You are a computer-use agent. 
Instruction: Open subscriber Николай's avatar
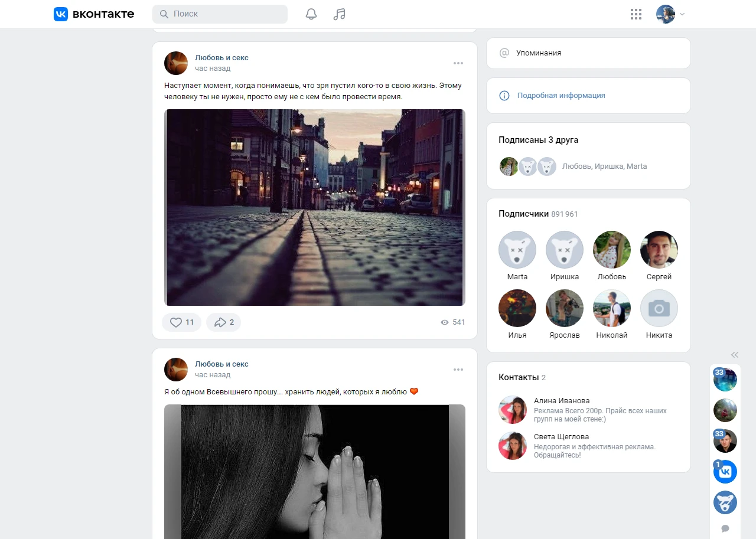click(x=612, y=308)
